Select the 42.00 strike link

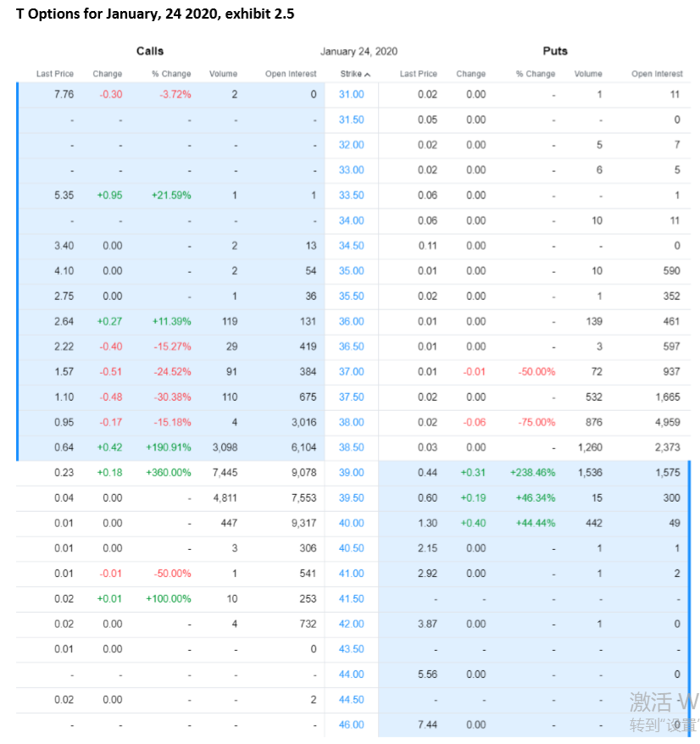pyautogui.click(x=350, y=624)
